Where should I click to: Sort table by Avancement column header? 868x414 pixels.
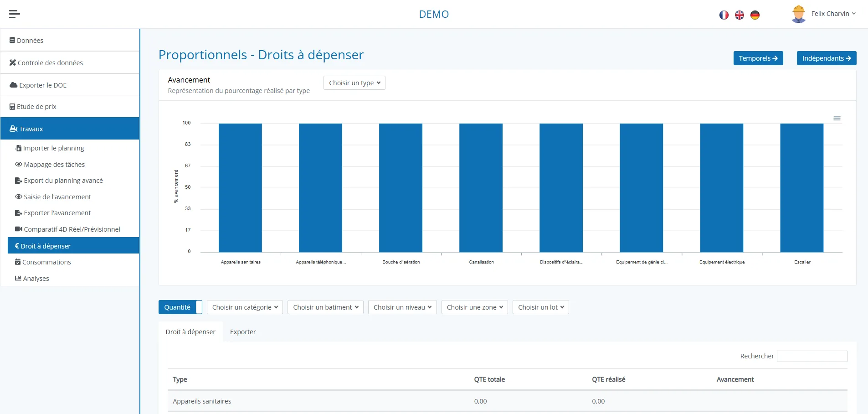click(735, 379)
